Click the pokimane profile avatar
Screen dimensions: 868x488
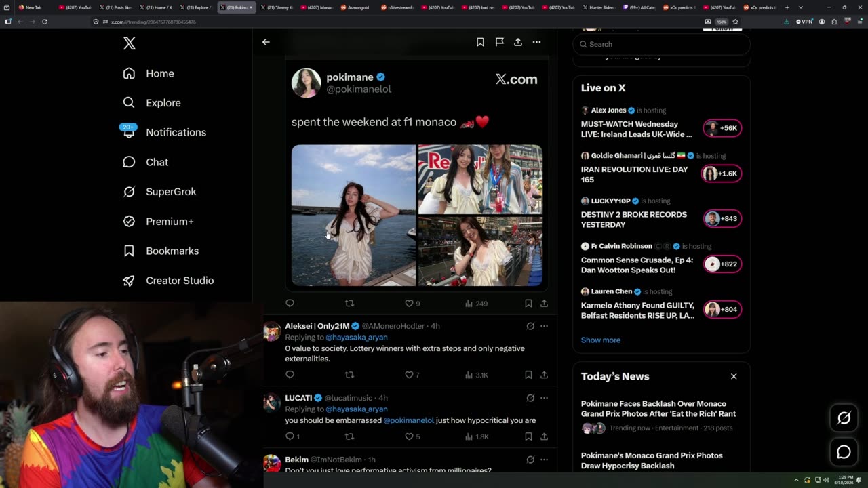click(307, 83)
